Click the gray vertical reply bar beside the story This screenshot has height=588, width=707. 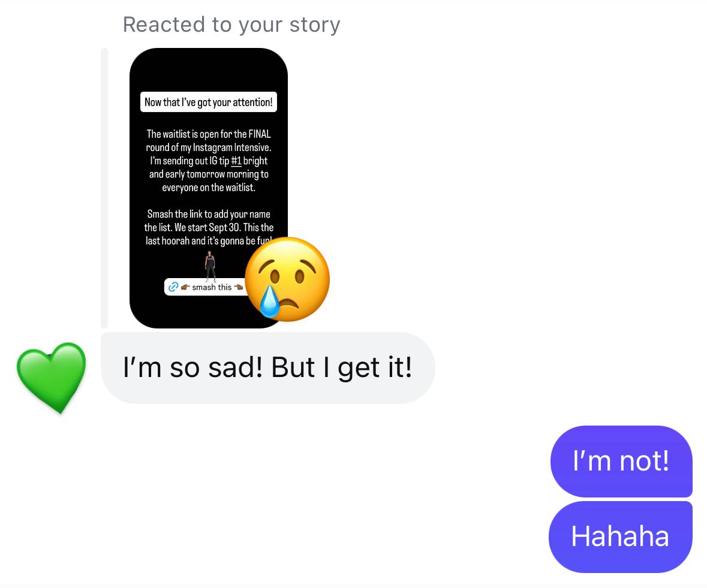(x=104, y=188)
